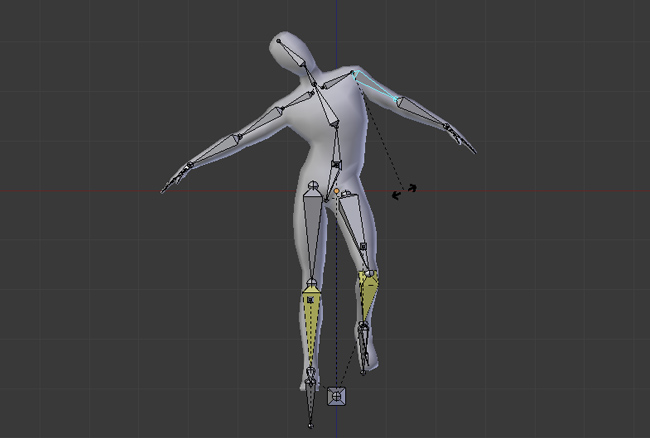Viewport: 650px width, 438px height.
Task: Click the square foot control at bottom
Action: coord(337,397)
